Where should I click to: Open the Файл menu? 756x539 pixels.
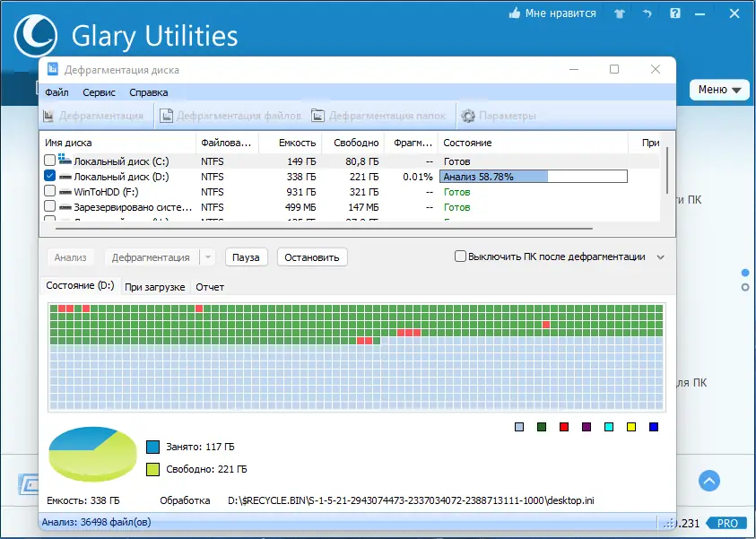pyautogui.click(x=56, y=92)
